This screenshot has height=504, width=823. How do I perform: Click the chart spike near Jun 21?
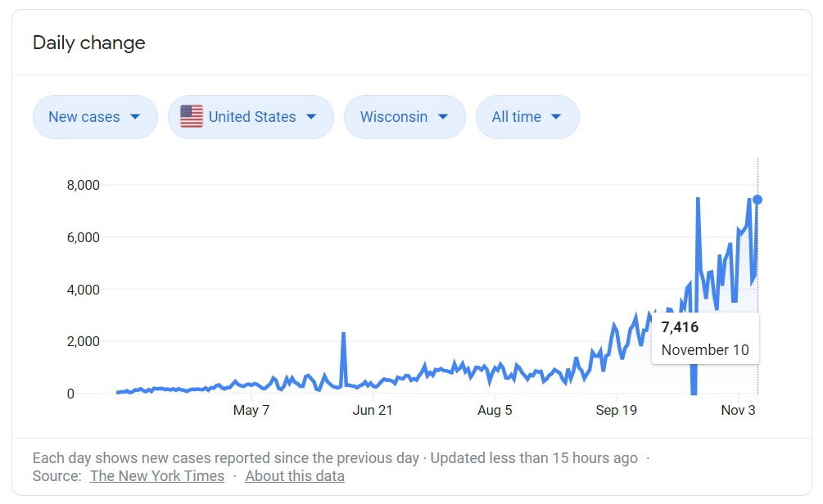343,334
